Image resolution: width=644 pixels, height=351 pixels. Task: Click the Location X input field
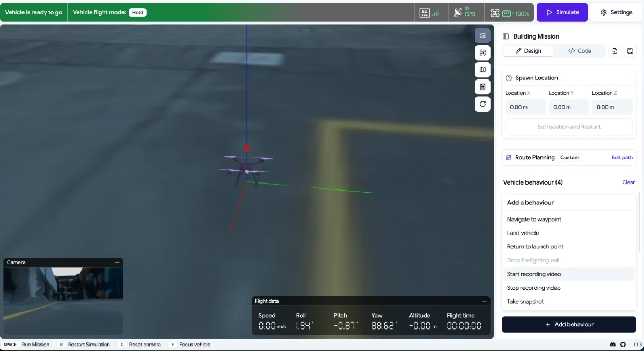pos(525,107)
